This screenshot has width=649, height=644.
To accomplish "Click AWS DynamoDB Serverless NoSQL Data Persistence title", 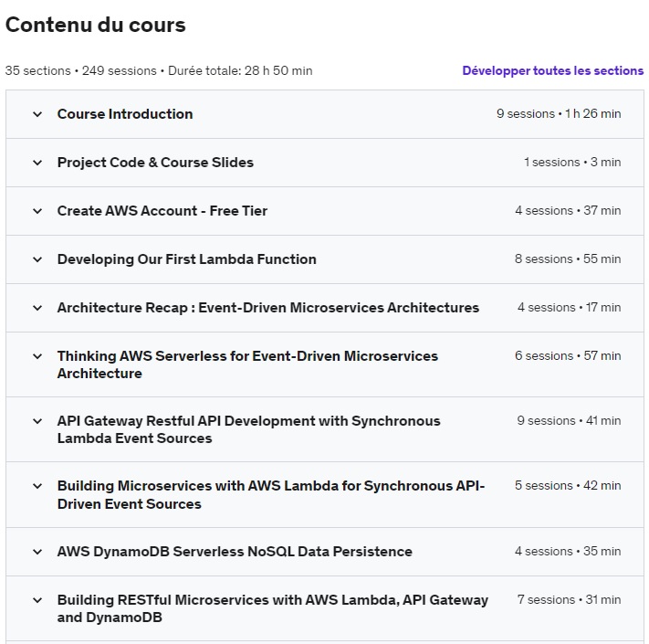I will point(235,552).
